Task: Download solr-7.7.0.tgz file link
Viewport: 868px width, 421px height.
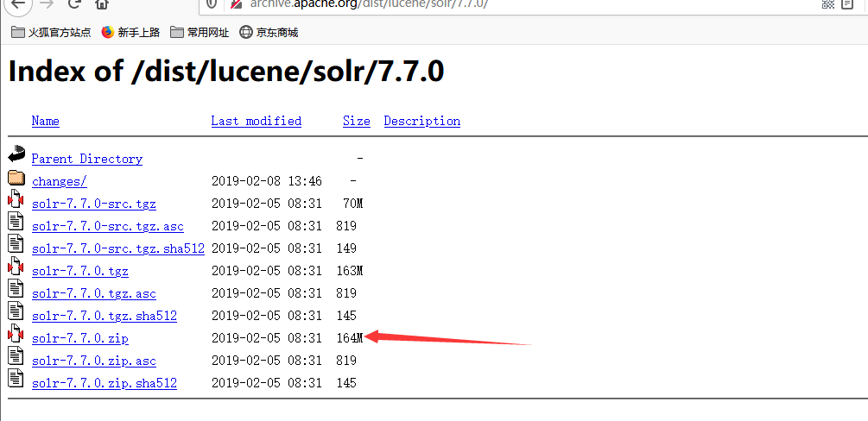Action: (x=80, y=272)
